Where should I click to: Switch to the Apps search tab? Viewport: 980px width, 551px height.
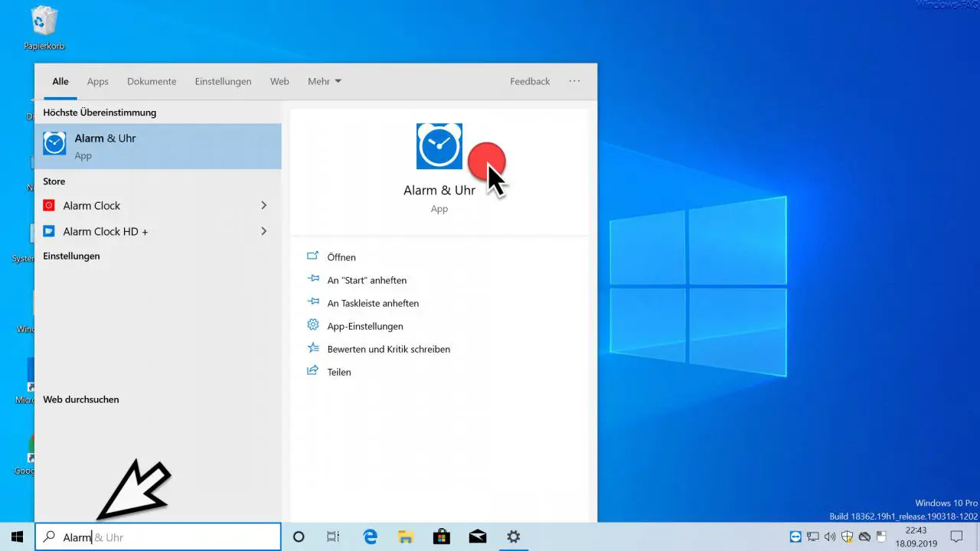pos(98,81)
